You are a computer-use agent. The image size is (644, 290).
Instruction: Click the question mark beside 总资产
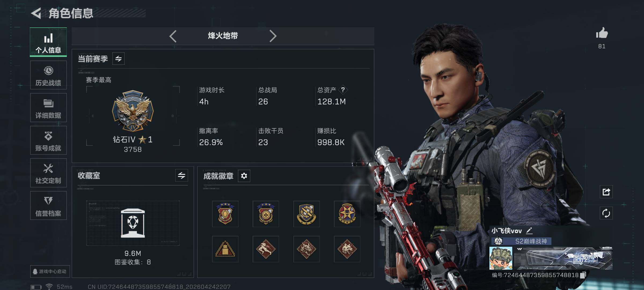(343, 90)
